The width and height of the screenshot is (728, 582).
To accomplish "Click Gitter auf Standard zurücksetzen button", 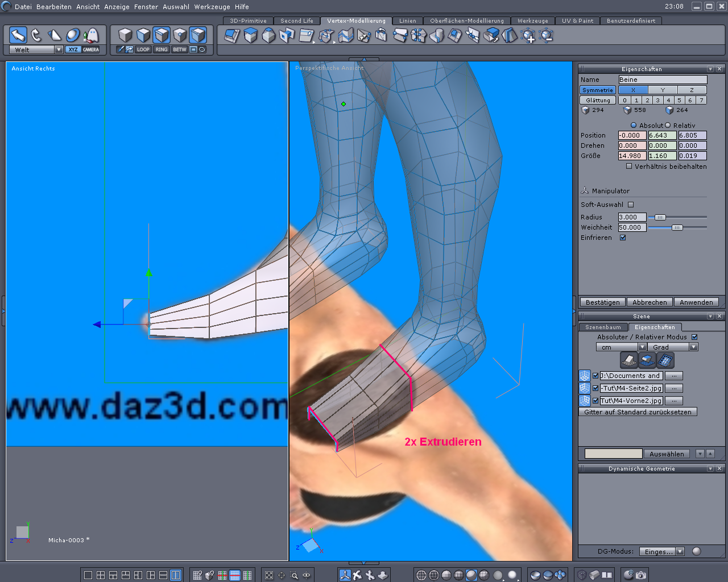I will tap(638, 412).
